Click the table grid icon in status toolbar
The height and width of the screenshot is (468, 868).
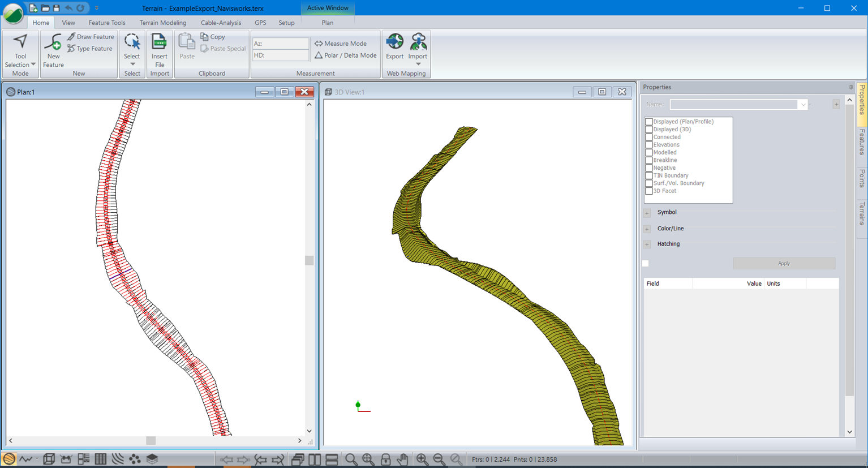point(101,459)
